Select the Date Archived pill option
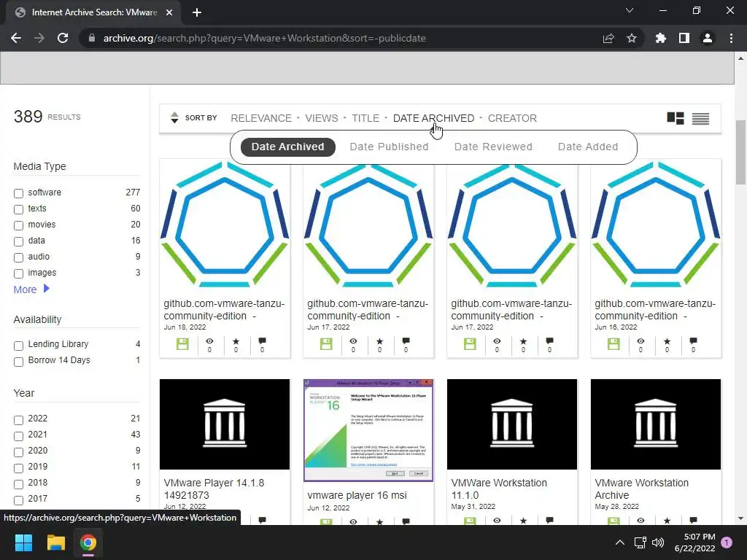Image resolution: width=747 pixels, height=560 pixels. pyautogui.click(x=287, y=147)
